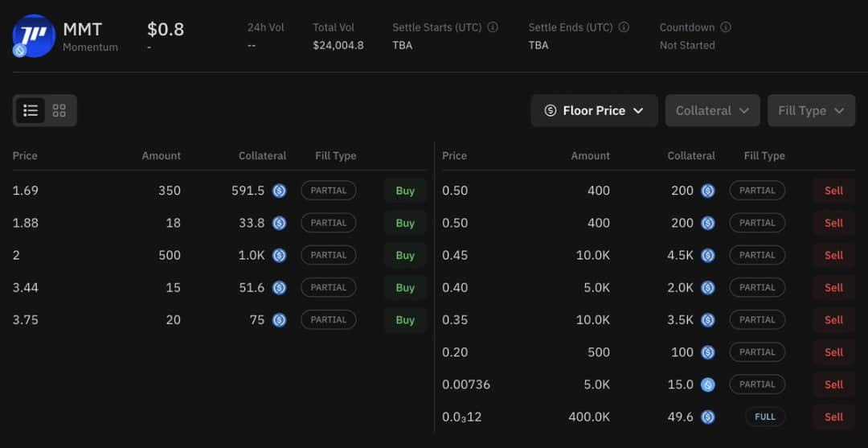Click the MMT Momentum token logo
Viewport: 868px width, 448px height.
click(x=34, y=36)
